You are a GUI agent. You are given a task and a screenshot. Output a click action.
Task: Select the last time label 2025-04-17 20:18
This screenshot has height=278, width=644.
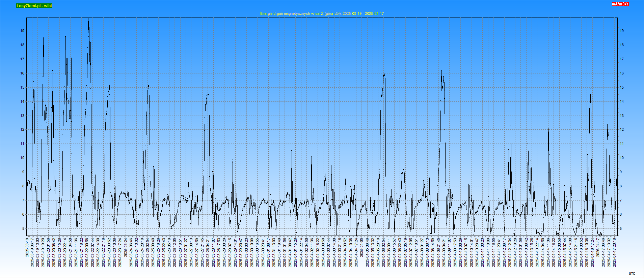click(x=615, y=252)
